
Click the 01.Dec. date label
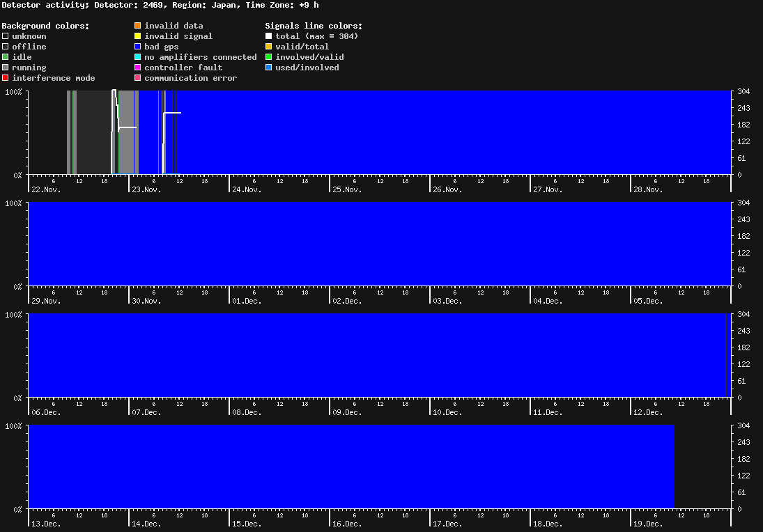pos(247,301)
